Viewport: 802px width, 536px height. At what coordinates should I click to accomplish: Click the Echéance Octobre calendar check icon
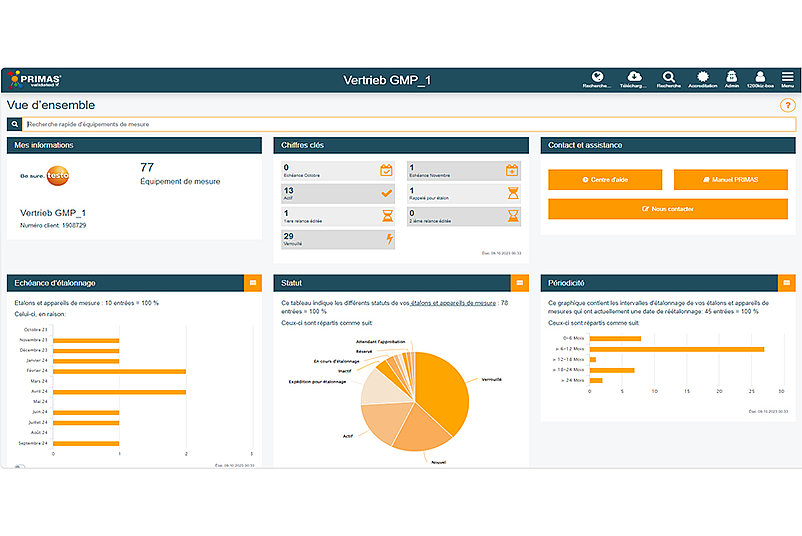click(386, 170)
